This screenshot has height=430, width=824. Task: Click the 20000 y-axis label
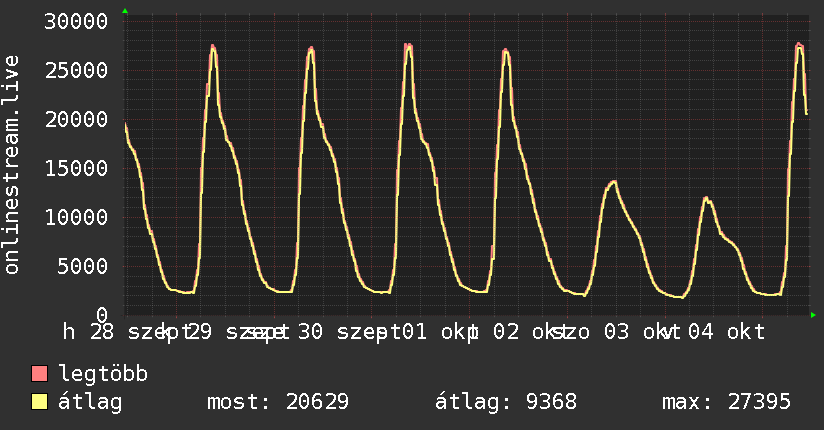click(76, 120)
